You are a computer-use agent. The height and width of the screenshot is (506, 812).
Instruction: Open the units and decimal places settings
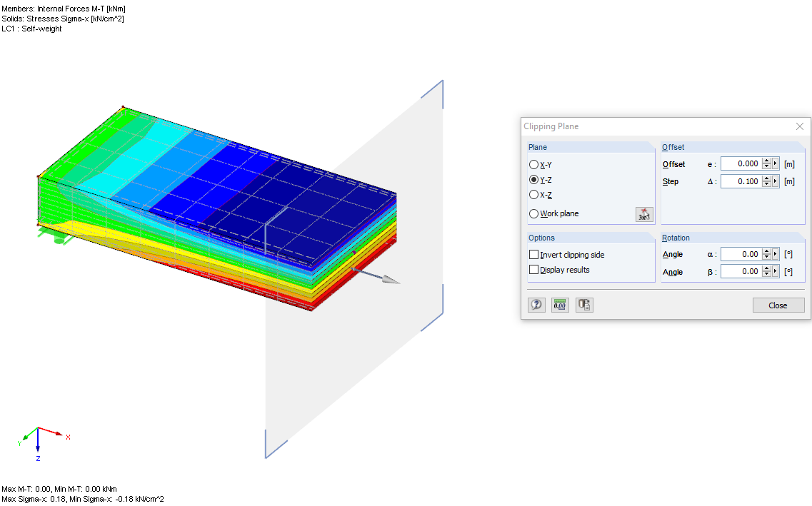560,305
